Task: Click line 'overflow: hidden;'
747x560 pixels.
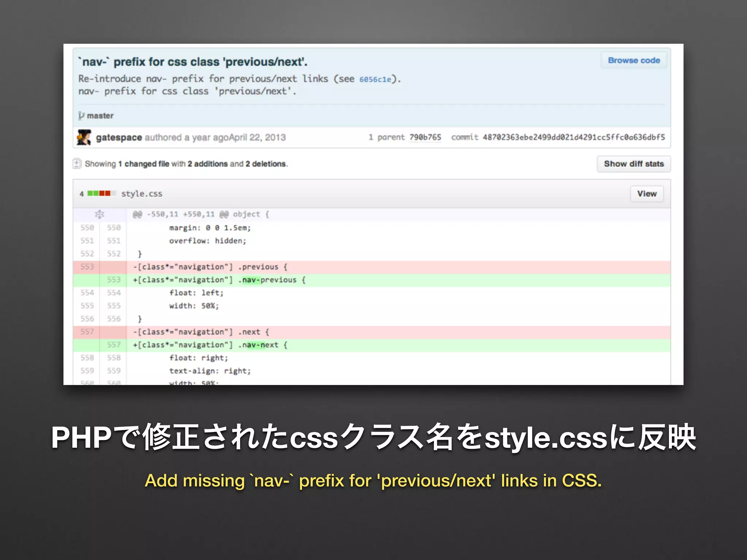Action: pyautogui.click(x=208, y=241)
